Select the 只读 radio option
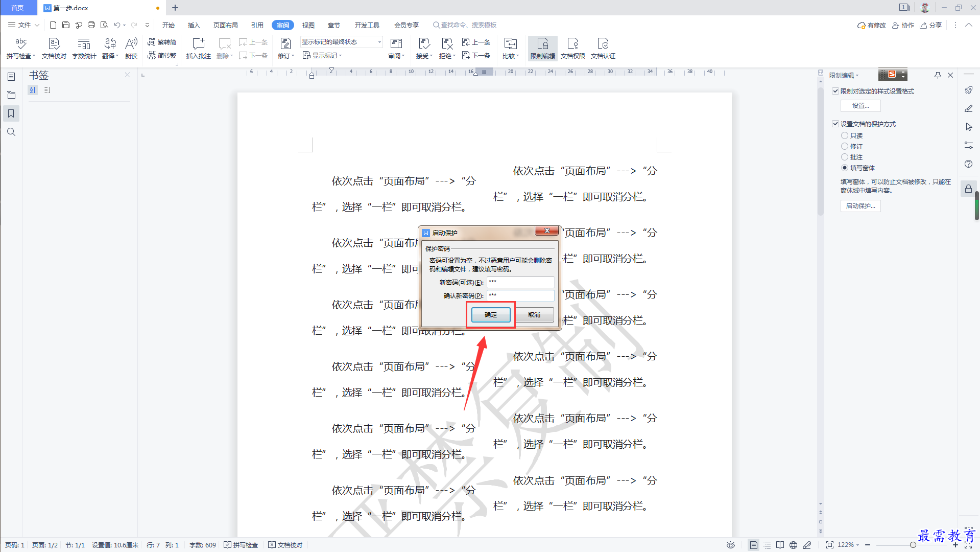 point(845,135)
